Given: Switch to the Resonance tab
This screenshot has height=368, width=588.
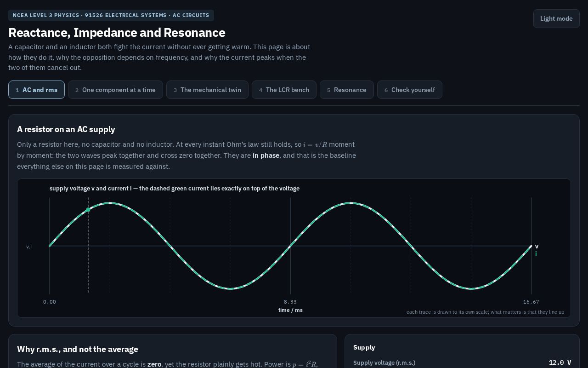Looking at the screenshot, I should [347, 90].
